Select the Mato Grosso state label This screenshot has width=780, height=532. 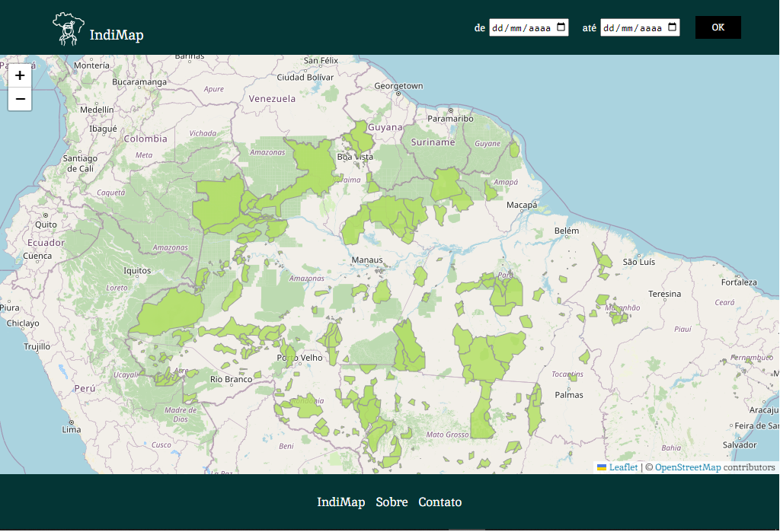coord(447,435)
